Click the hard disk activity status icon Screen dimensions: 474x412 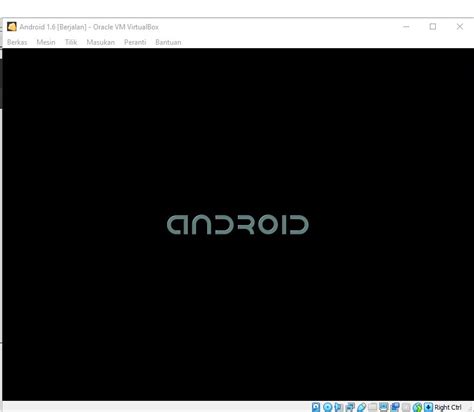pos(316,407)
